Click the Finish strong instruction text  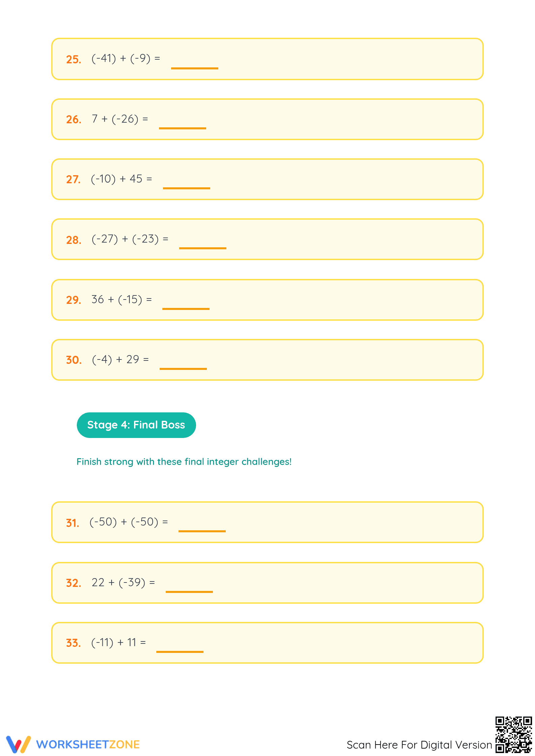click(x=184, y=462)
